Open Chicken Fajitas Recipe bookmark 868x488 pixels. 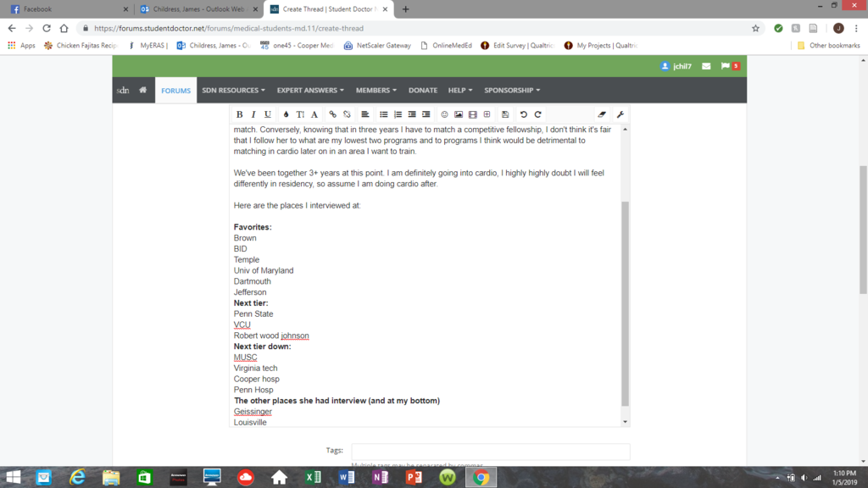[81, 46]
